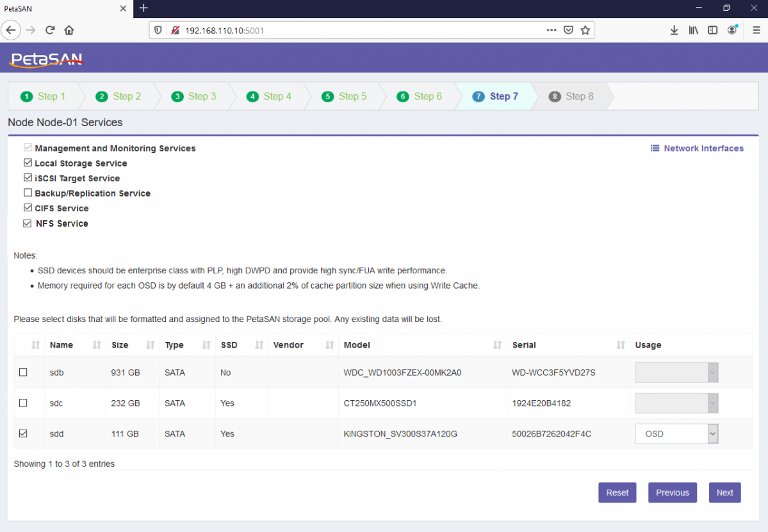Click the browser forward arrow
The width and height of the screenshot is (768, 532).
point(31,30)
